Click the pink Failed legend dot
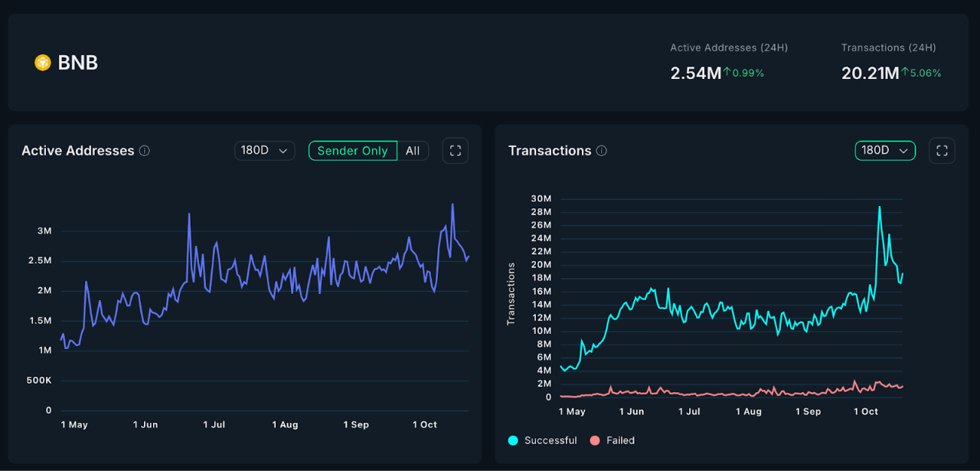Viewport: 980px width, 471px height. 596,440
